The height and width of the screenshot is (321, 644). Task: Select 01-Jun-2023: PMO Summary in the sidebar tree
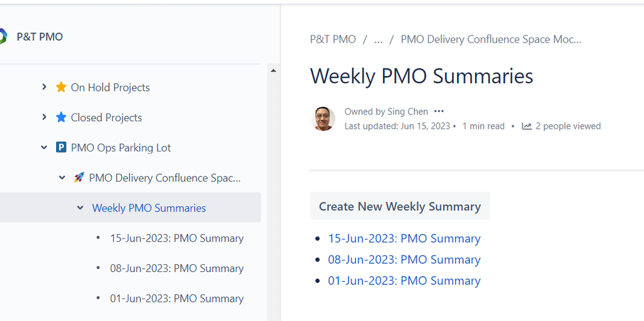[x=177, y=298]
